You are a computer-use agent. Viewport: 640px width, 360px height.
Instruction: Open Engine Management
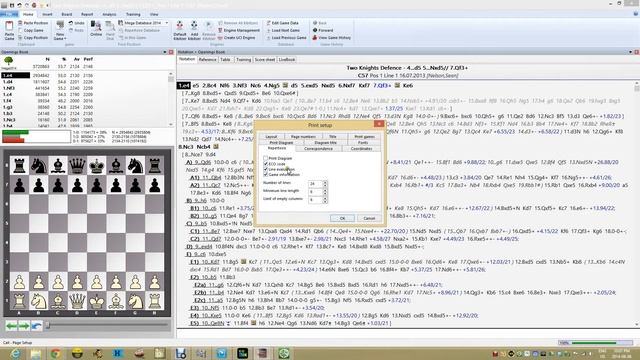239,30
